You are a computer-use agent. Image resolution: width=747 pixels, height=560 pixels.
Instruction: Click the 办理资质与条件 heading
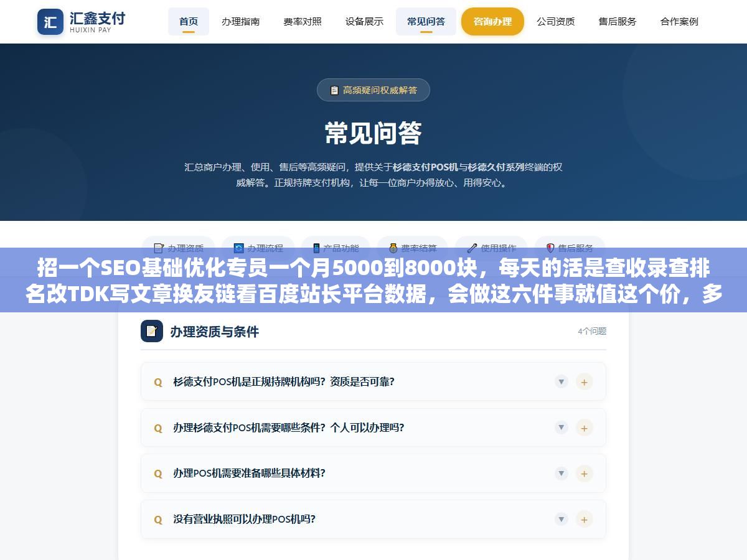pyautogui.click(x=214, y=332)
